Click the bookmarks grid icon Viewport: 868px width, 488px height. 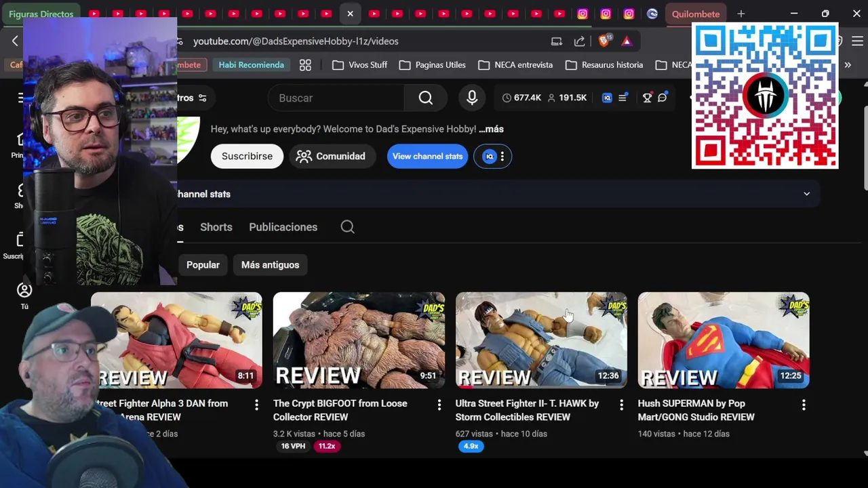[305, 65]
